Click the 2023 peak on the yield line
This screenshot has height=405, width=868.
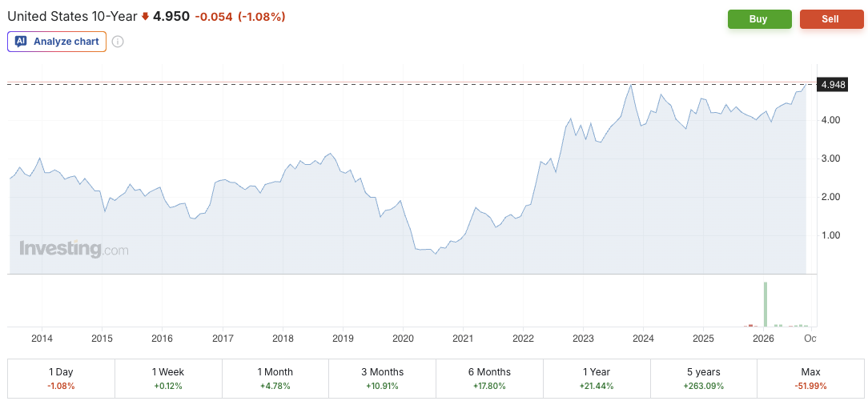(x=630, y=85)
